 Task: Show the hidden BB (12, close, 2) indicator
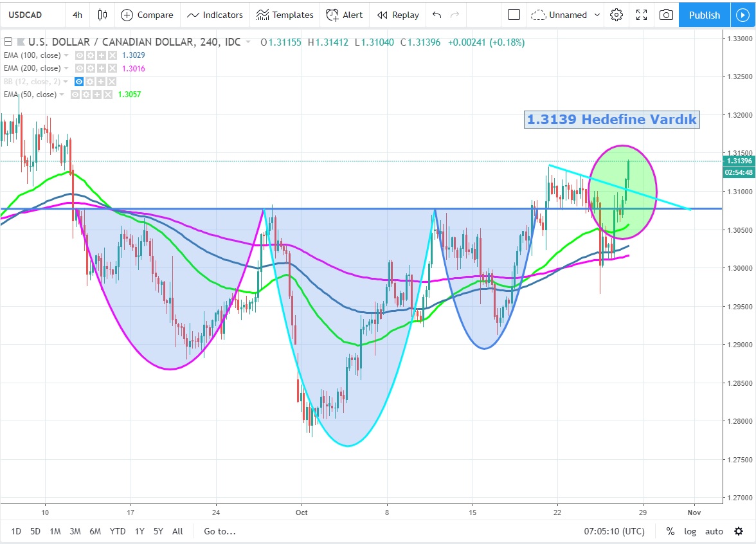tap(80, 82)
